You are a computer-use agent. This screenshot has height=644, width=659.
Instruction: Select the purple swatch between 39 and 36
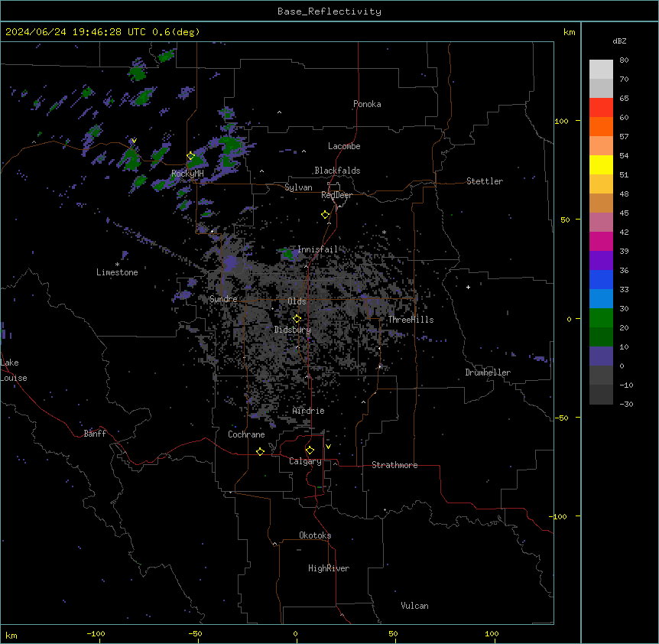601,260
